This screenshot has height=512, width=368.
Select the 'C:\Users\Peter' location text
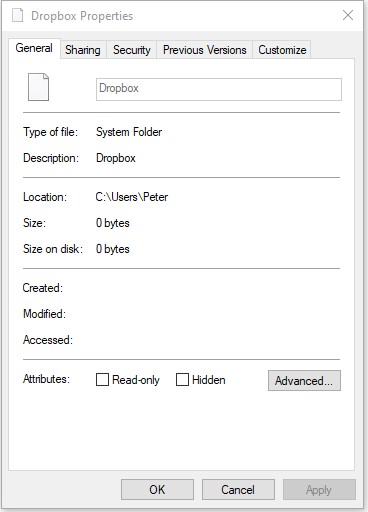tap(132, 197)
